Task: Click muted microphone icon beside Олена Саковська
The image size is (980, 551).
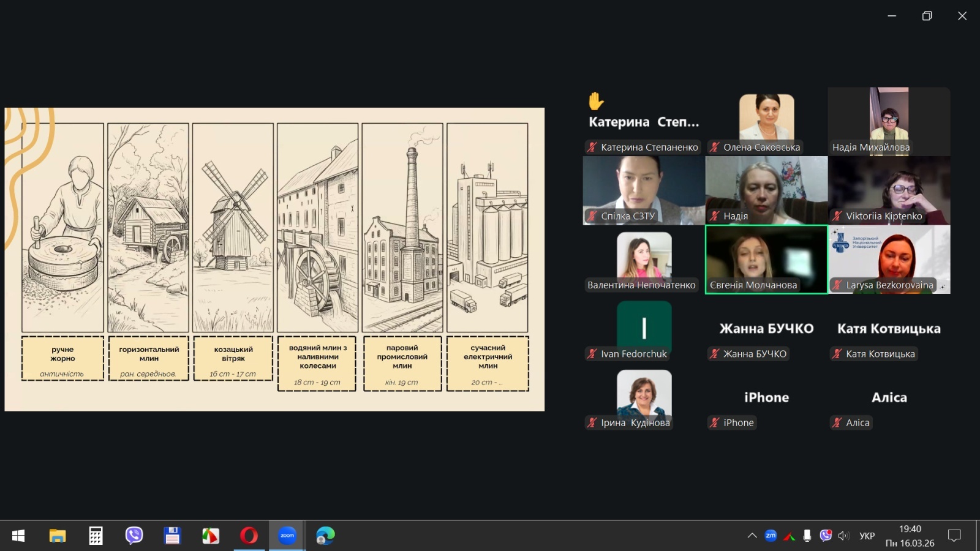Action: [x=714, y=147]
